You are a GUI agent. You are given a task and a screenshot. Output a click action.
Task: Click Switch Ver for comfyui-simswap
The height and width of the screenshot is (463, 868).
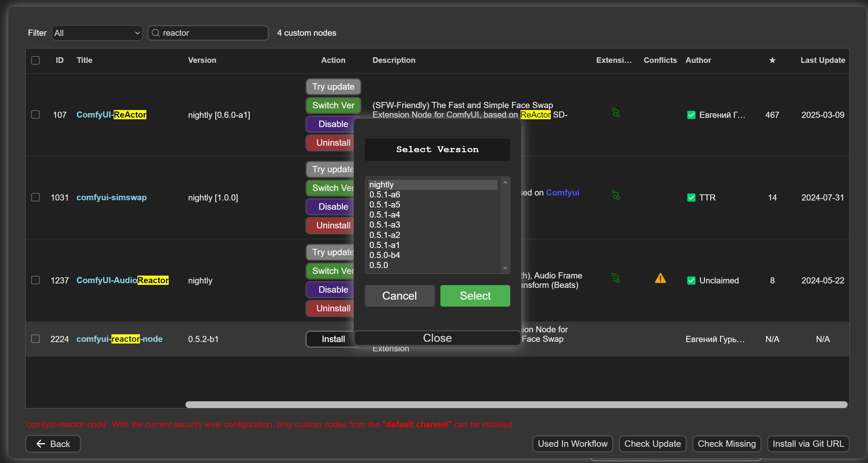click(x=330, y=188)
